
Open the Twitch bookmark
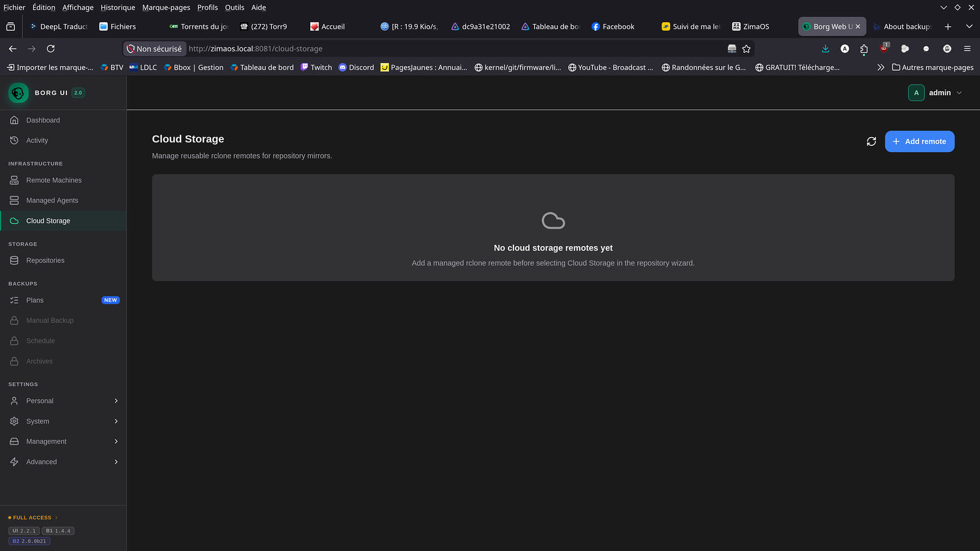[316, 68]
